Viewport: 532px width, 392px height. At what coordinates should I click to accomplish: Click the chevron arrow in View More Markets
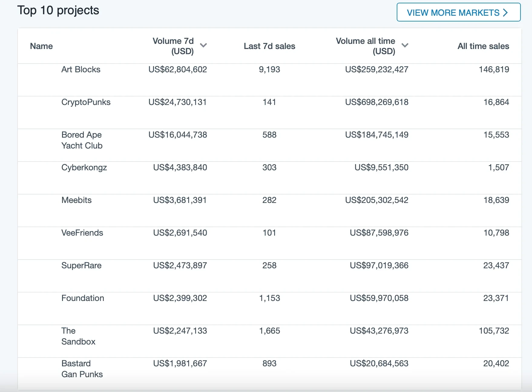point(505,13)
